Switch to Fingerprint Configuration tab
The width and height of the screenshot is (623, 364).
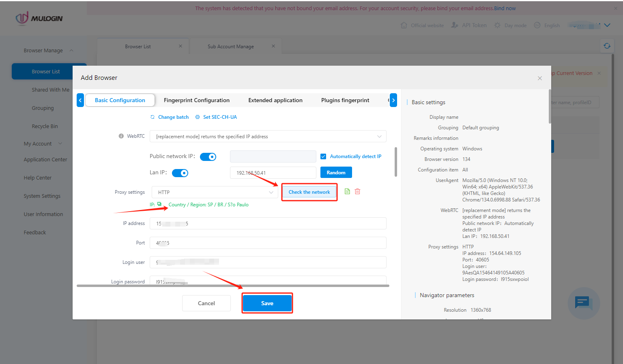pos(197,100)
